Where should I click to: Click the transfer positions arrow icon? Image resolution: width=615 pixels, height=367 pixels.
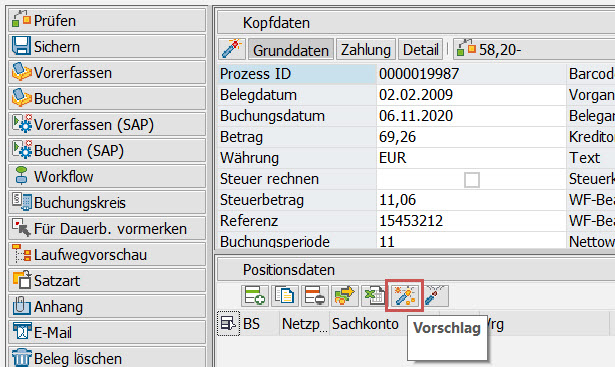(x=344, y=295)
